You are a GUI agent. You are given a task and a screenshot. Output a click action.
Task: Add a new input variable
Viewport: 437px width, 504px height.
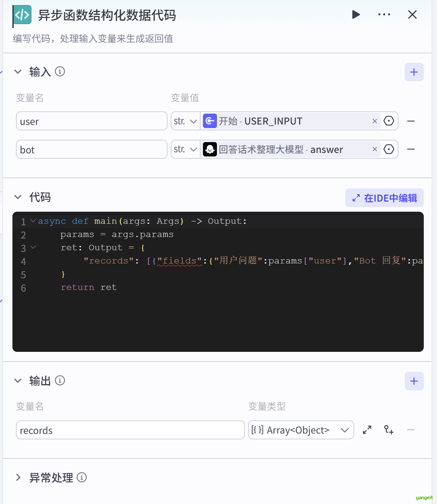click(414, 72)
